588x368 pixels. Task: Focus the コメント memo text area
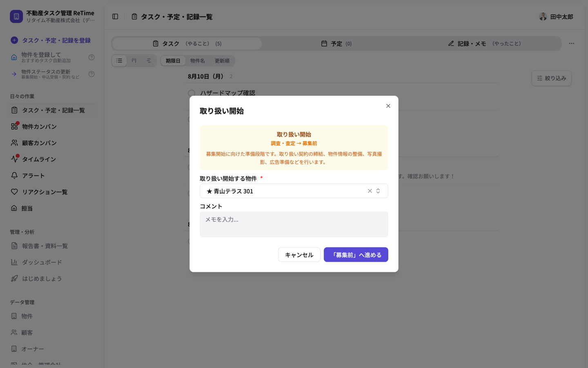click(294, 224)
